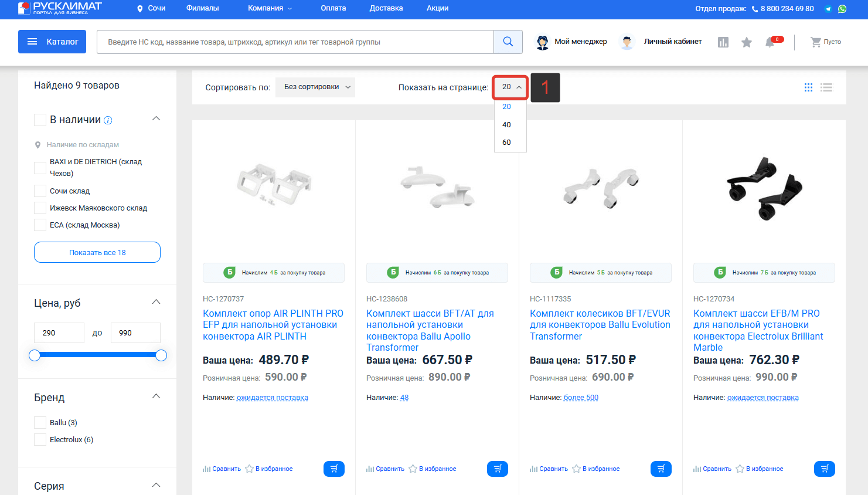Add HC-1238608 product to favorites
This screenshot has height=495, width=868.
(433, 469)
